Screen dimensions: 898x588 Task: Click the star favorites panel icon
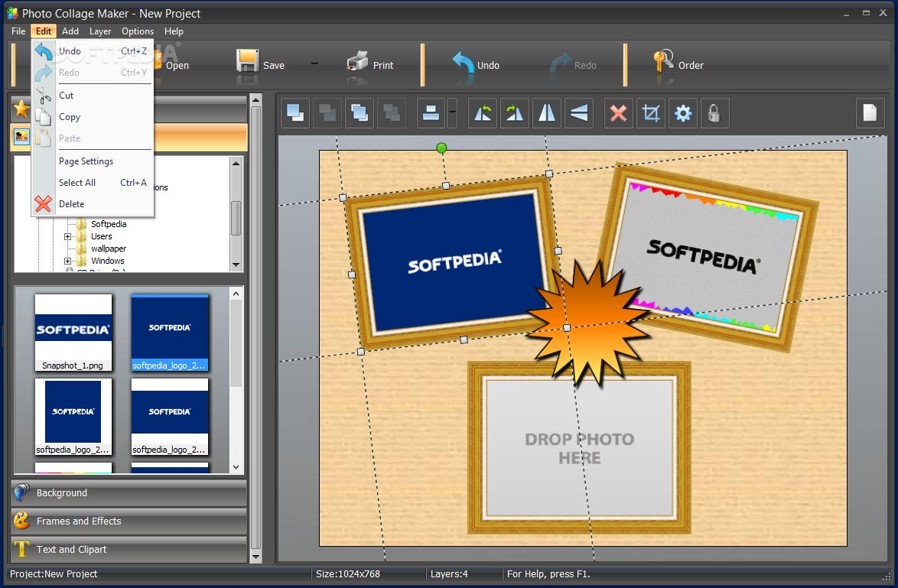click(21, 109)
